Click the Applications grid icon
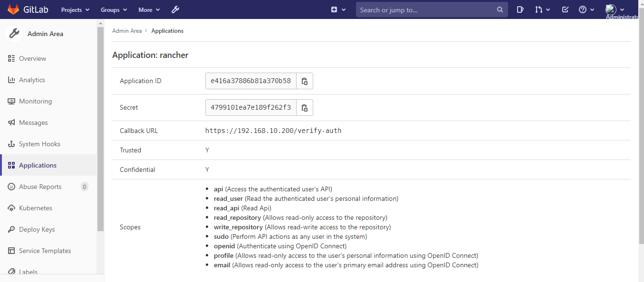The image size is (644, 282). point(11,165)
